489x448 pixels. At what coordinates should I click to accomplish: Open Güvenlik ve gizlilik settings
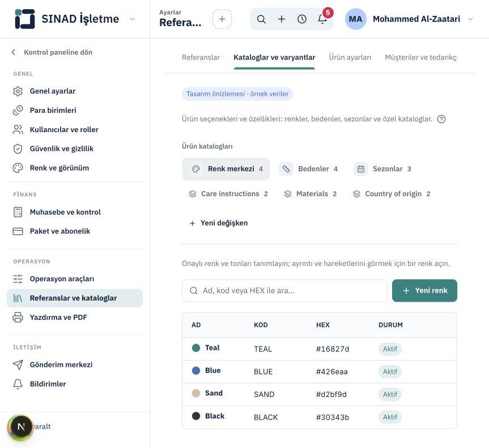tap(75, 149)
